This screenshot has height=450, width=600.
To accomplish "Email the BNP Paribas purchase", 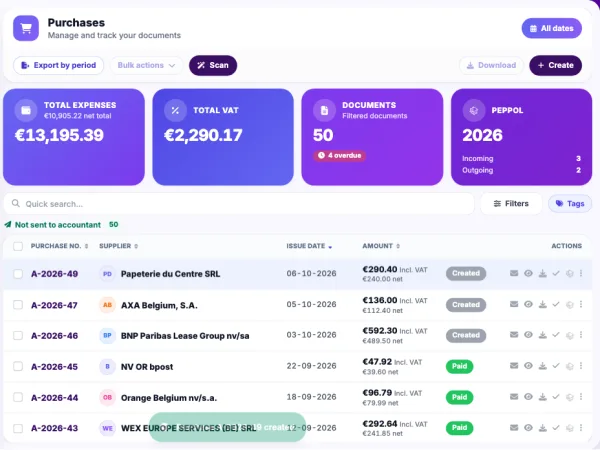I will pos(514,335).
